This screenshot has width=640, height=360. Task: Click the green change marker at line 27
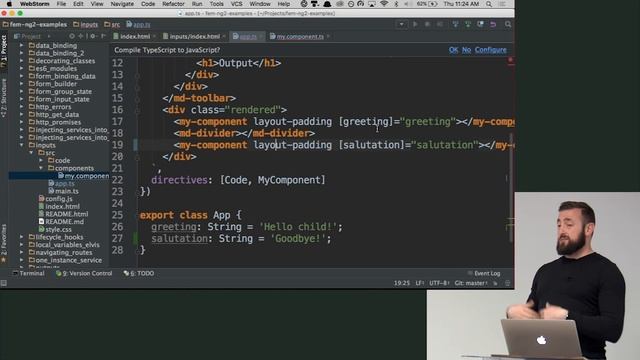pos(136,238)
